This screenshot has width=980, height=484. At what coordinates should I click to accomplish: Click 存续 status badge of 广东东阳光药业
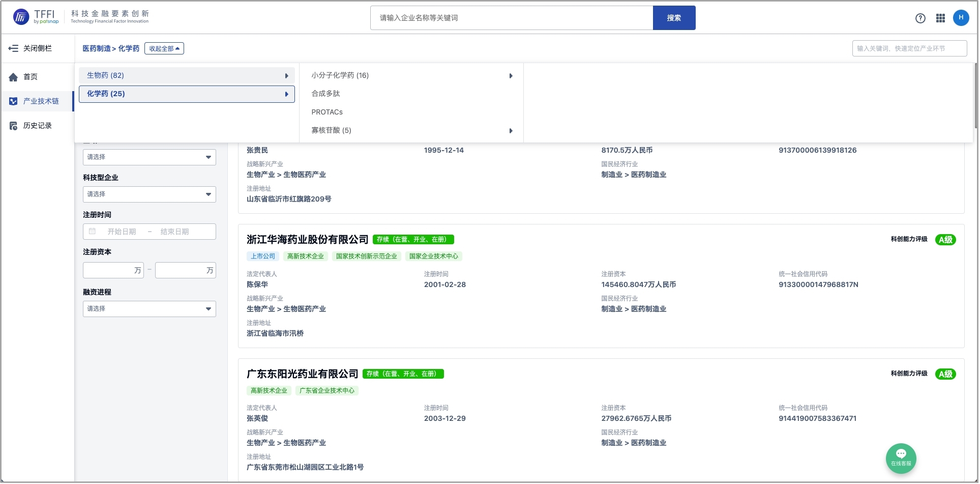[403, 374]
